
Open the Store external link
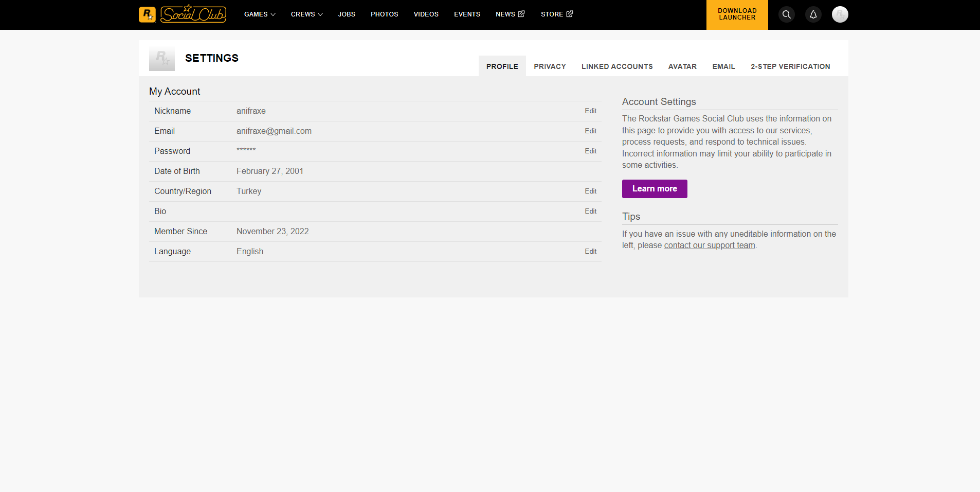click(557, 14)
